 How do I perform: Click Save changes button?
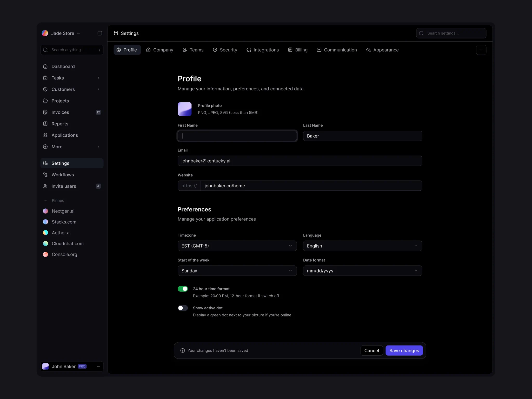coord(404,351)
